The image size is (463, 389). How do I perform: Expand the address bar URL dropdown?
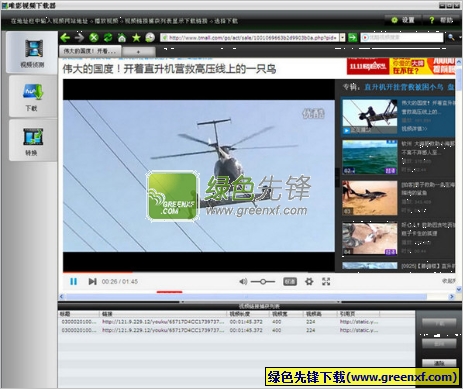click(x=342, y=38)
